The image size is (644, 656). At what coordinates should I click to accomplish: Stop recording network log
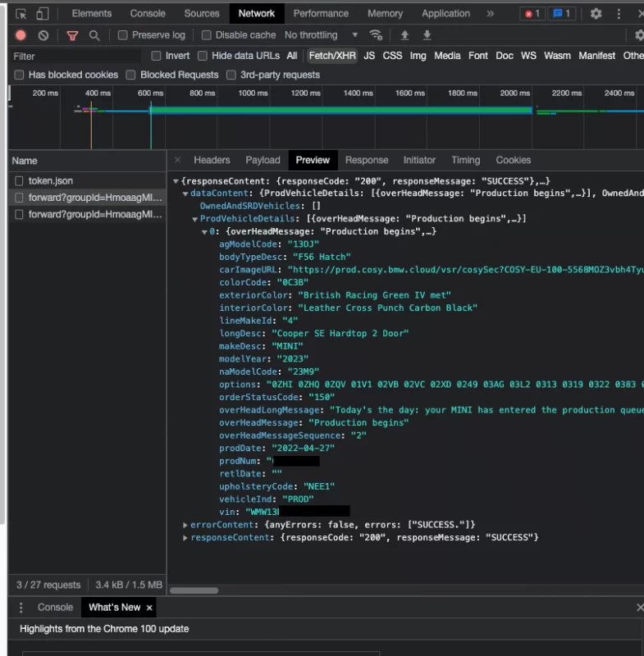tap(21, 35)
